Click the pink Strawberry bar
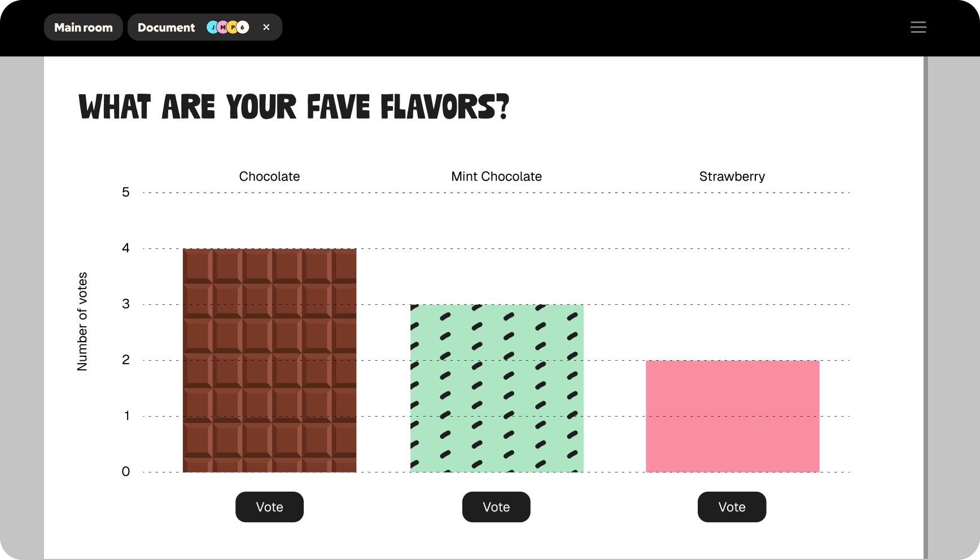The width and height of the screenshot is (980, 560). click(732, 416)
